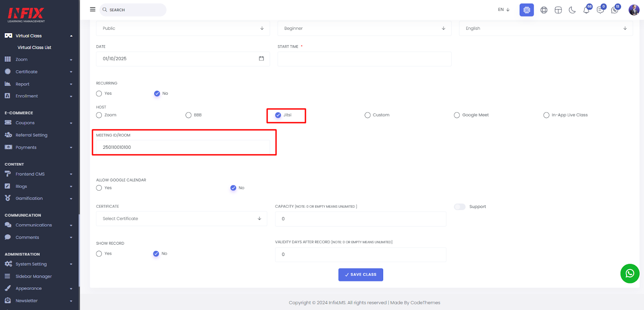Choose Jitsi as host
The width and height of the screenshot is (644, 310).
point(278,115)
